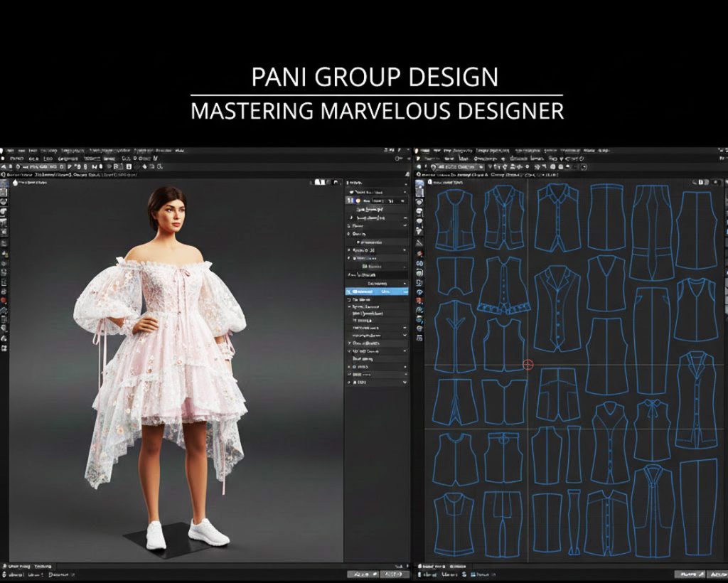Select the blue highlighted row in property panel
This screenshot has width=728, height=583.
(377, 291)
